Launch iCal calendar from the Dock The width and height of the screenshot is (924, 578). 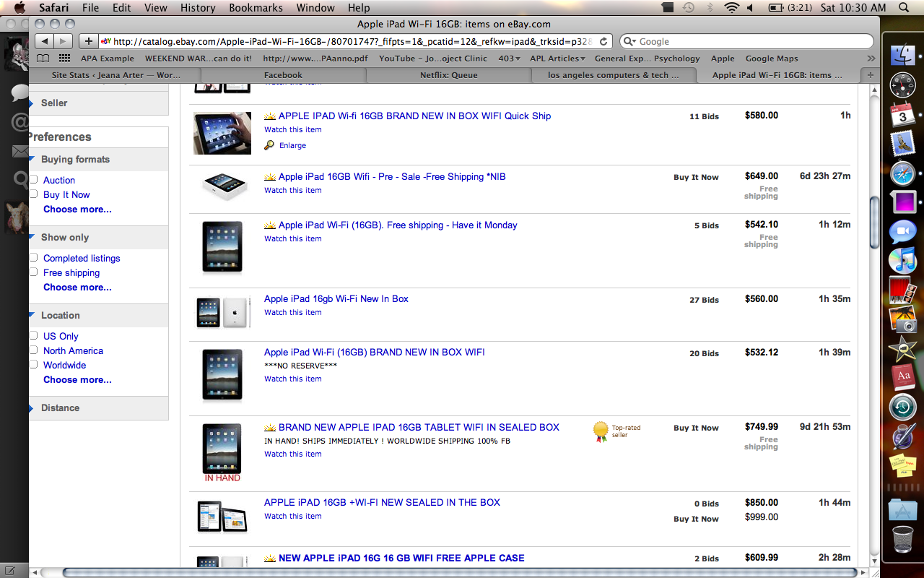click(x=902, y=114)
